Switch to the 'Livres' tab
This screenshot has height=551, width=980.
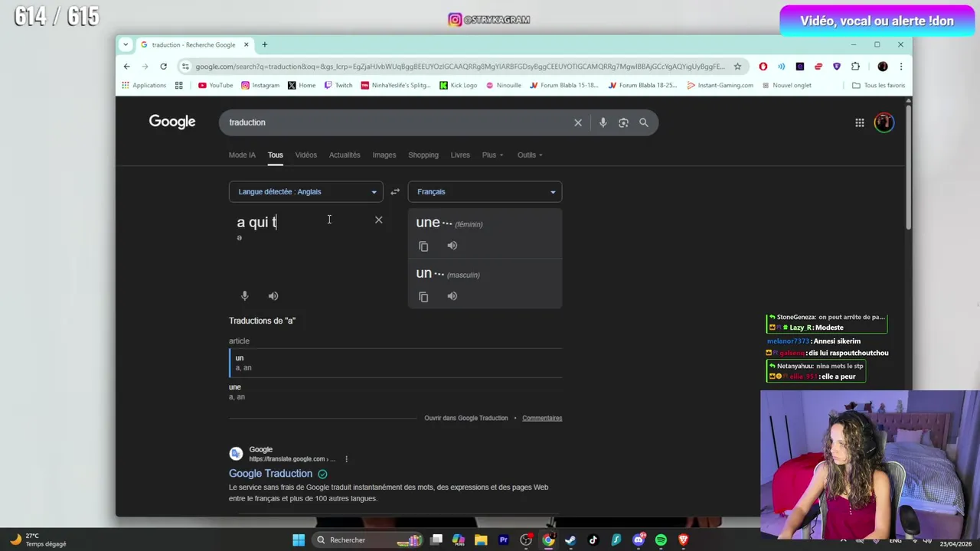[460, 155]
